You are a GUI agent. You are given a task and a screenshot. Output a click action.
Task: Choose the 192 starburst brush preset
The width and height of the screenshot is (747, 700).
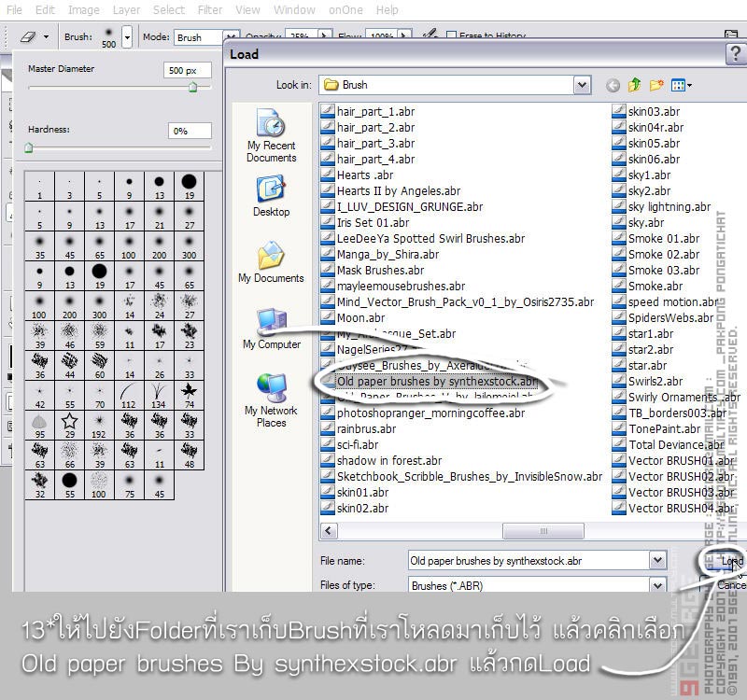pyautogui.click(x=99, y=425)
